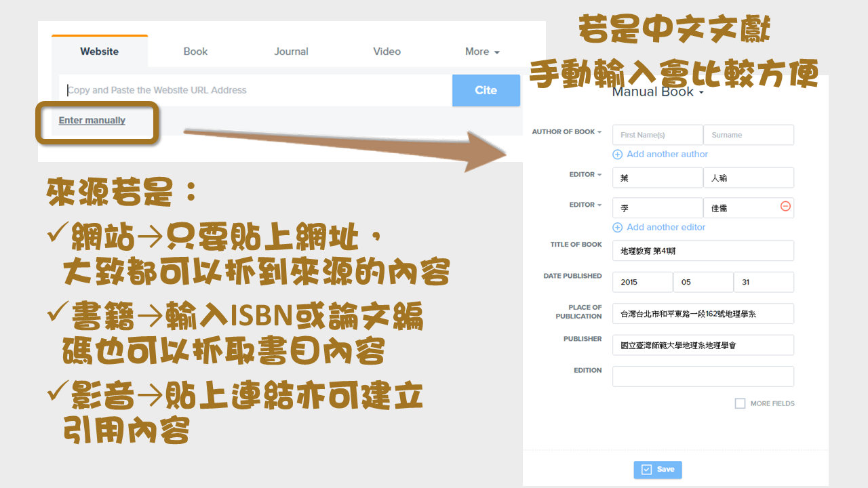
Task: Click the blue Cite button
Action: pyautogui.click(x=486, y=90)
